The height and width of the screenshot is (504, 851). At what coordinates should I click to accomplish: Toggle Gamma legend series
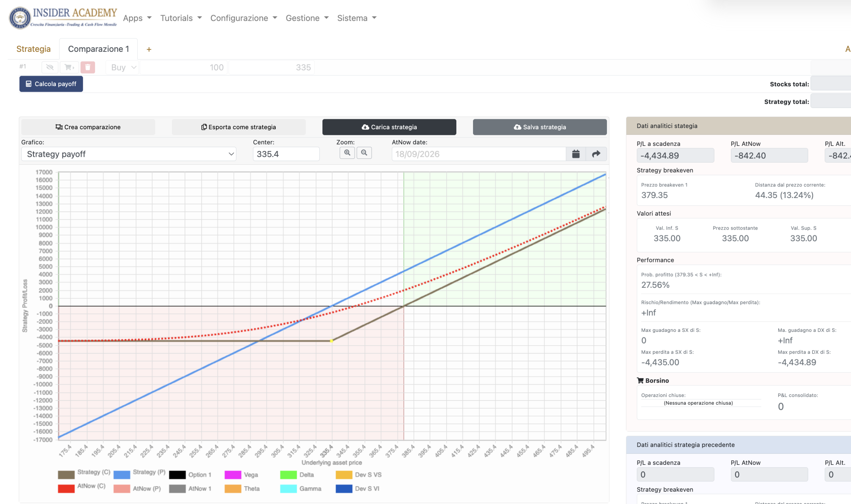point(301,488)
